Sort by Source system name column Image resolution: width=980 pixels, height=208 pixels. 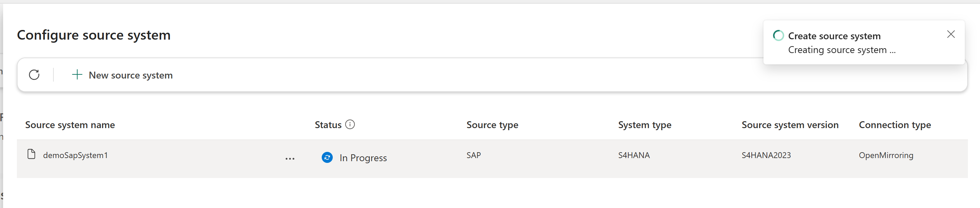(x=70, y=125)
